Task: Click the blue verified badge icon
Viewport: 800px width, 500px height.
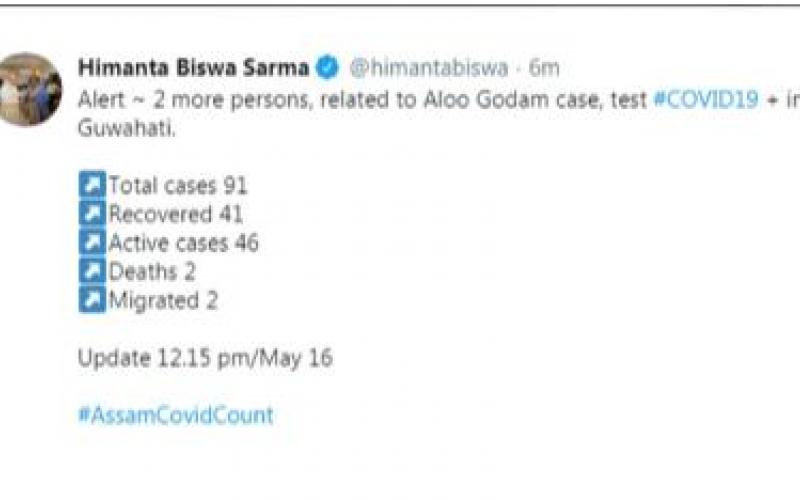Action: coord(327,68)
